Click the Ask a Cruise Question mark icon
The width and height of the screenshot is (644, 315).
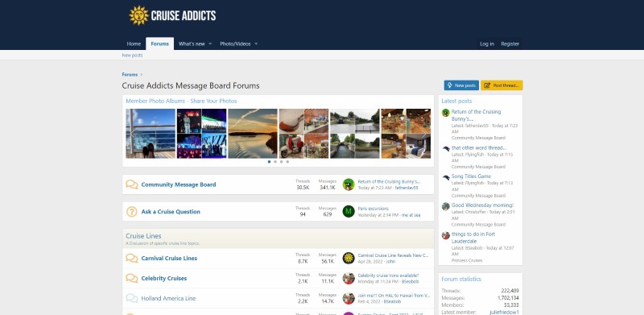coord(131,212)
